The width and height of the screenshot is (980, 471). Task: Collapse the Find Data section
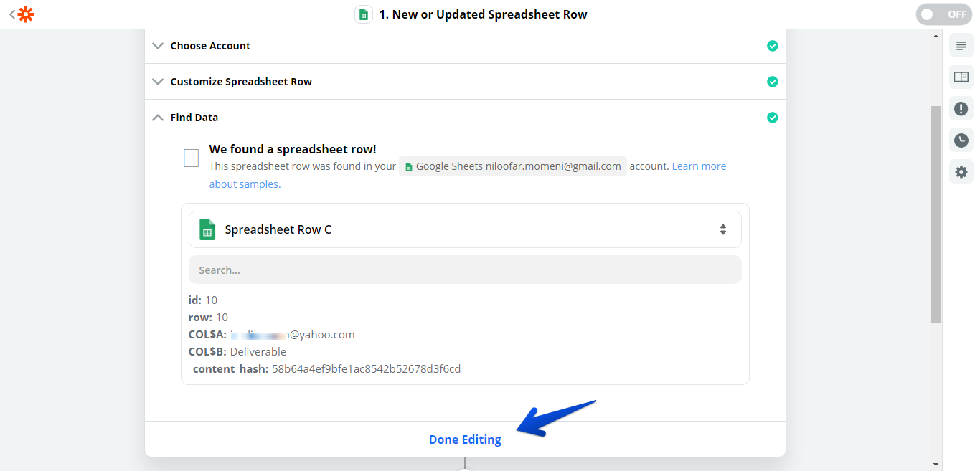465,118
